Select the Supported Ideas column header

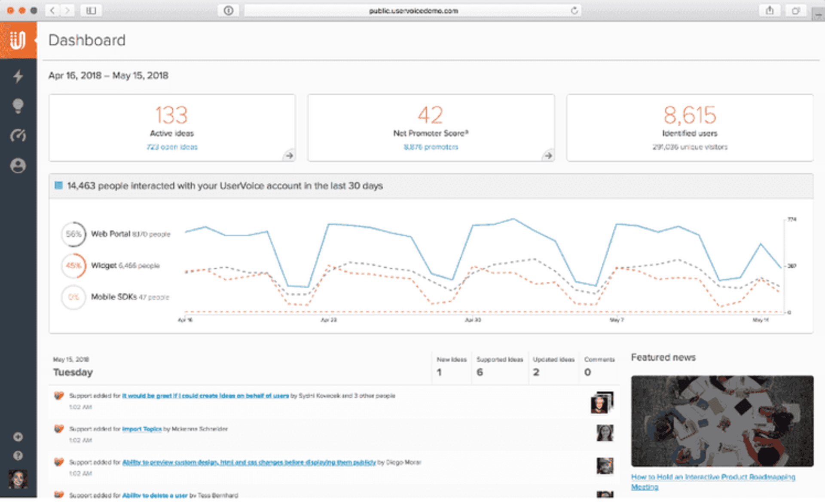(x=499, y=360)
